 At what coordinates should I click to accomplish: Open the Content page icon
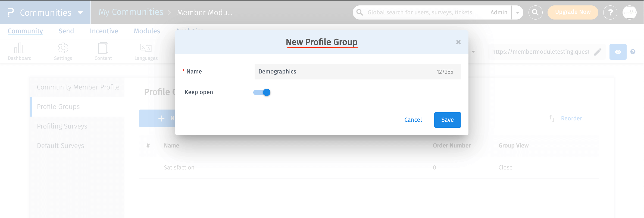103,47
